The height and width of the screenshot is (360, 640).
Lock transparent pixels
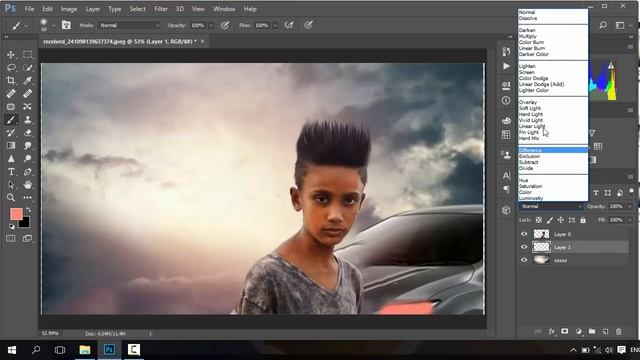tap(539, 220)
